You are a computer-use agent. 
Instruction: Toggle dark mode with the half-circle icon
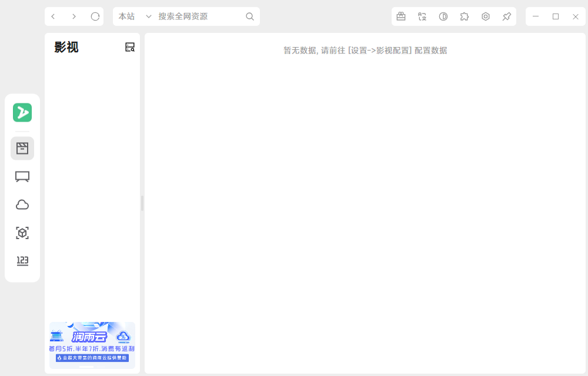click(x=443, y=16)
